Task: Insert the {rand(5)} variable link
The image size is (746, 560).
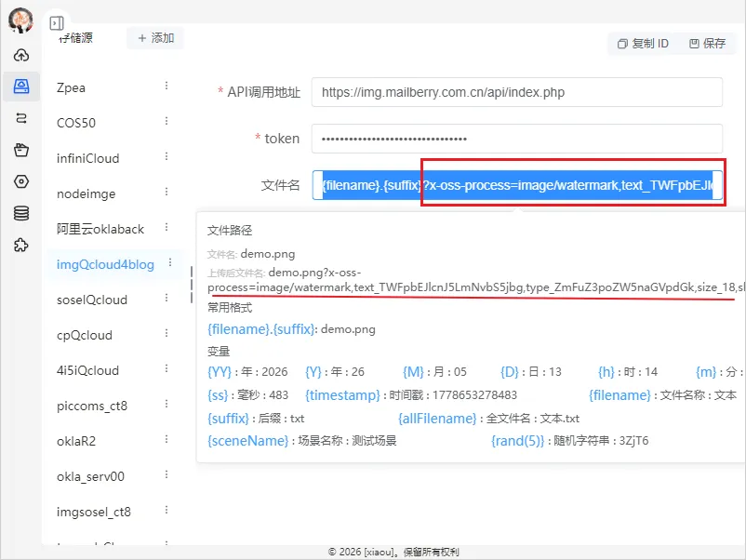Action: pos(517,441)
